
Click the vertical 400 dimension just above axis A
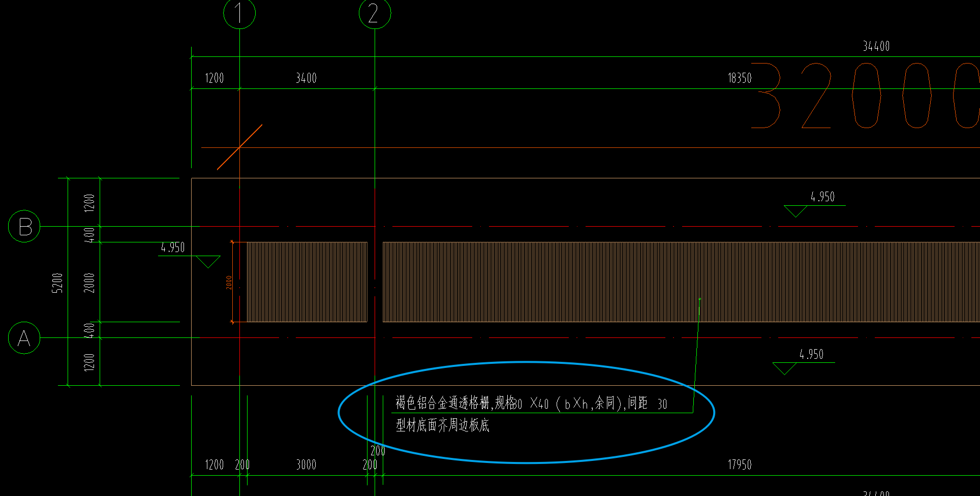[89, 330]
